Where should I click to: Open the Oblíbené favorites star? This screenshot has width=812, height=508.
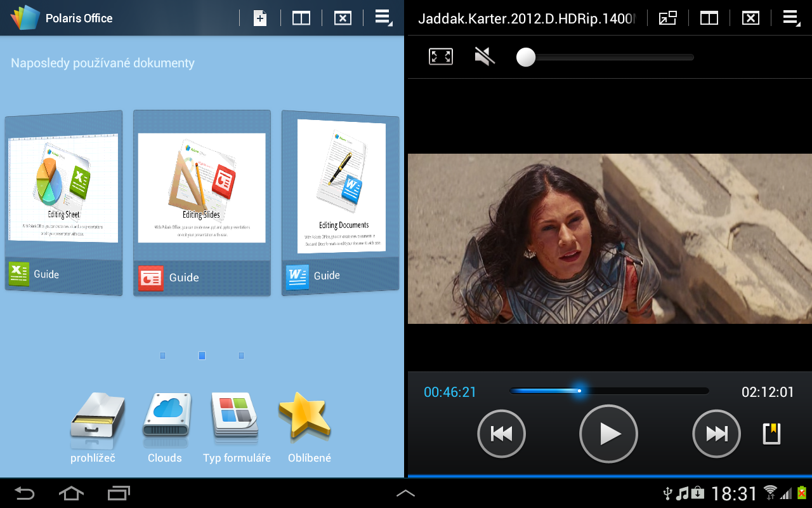(x=308, y=419)
